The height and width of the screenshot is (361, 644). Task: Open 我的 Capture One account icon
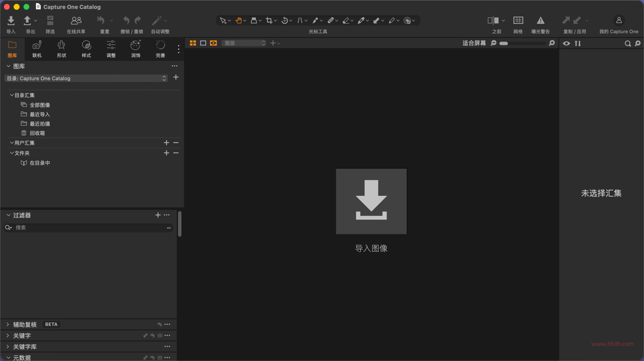[x=619, y=20]
